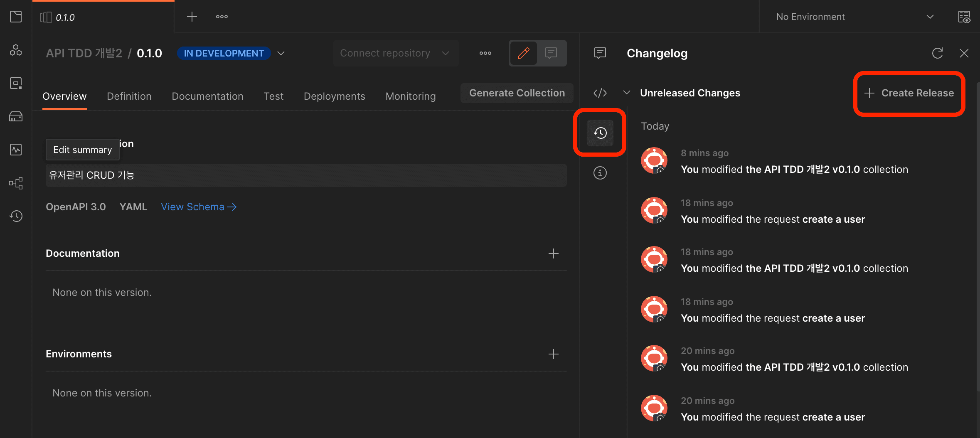Open the API info panel icon
Screen dimensions: 980x438
[600, 173]
